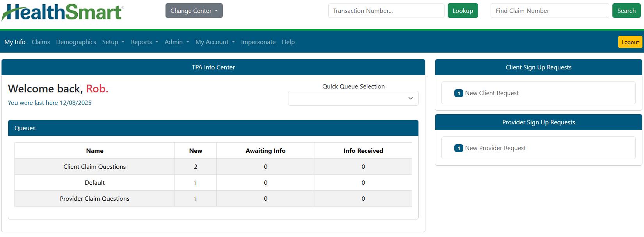Click the New Client Request count badge
This screenshot has height=237, width=644.
click(459, 93)
